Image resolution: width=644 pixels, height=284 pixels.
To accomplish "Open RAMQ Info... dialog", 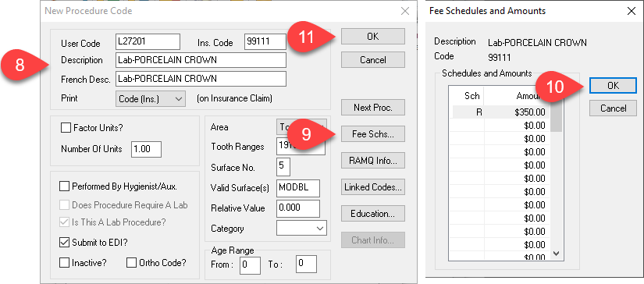I will 373,161.
